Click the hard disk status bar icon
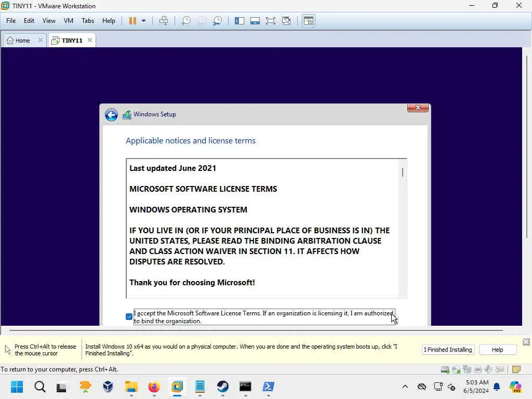Screen dimensions: 532x399 [x=445, y=369]
